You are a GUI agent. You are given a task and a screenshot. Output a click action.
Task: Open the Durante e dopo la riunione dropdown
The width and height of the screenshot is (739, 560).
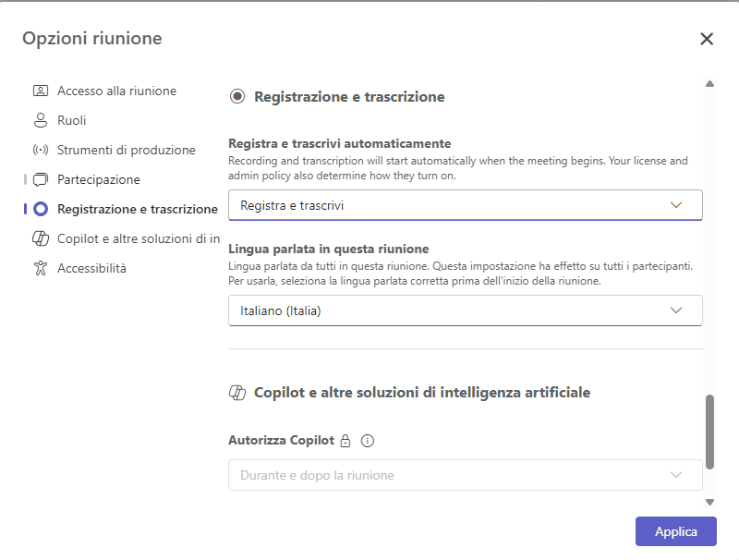[466, 475]
